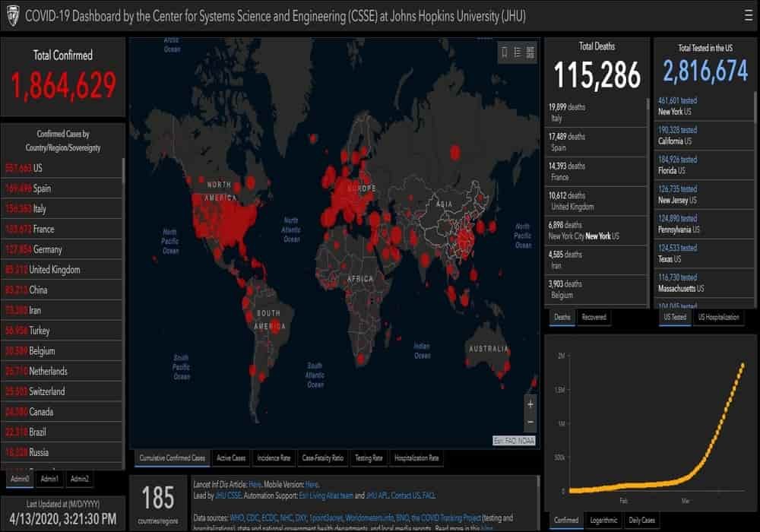The width and height of the screenshot is (760, 532).
Task: Select Pennsylvania US tested entry
Action: [705, 224]
